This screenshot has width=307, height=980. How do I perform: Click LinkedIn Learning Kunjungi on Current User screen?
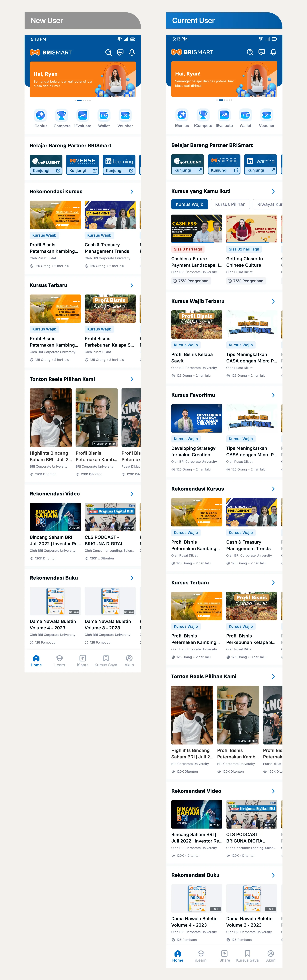[x=261, y=170]
